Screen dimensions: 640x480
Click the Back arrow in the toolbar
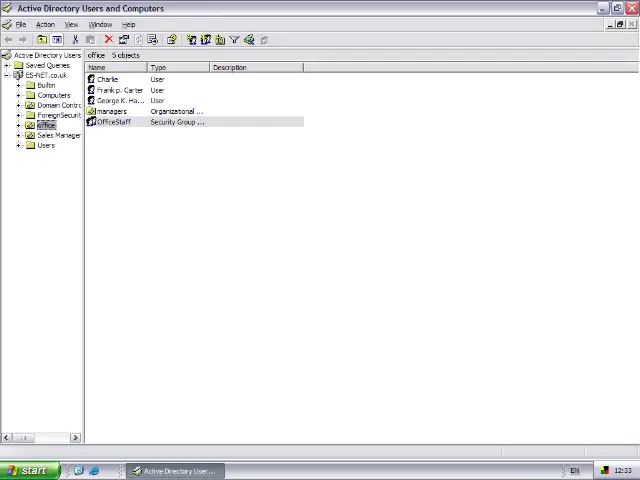8,40
